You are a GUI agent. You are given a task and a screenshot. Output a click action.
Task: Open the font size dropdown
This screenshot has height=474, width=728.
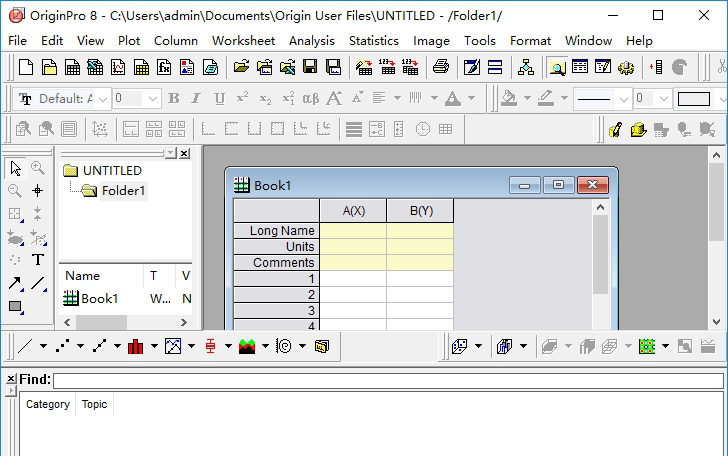click(x=153, y=99)
